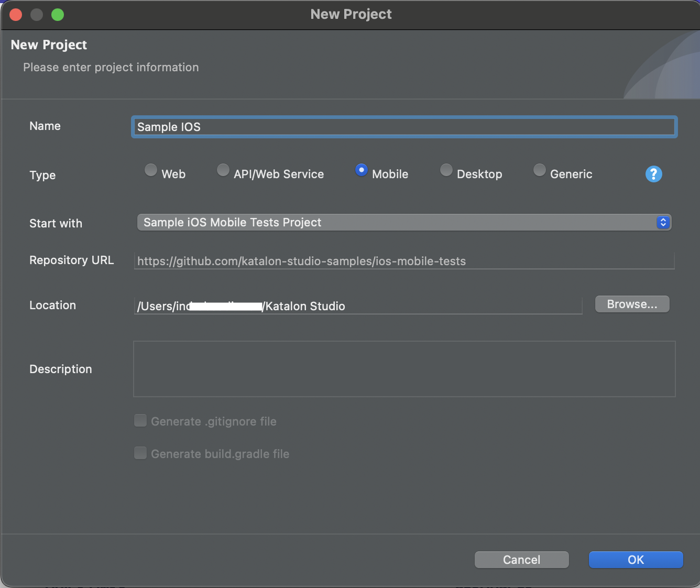
Task: Select the Generic project type
Action: pyautogui.click(x=540, y=170)
